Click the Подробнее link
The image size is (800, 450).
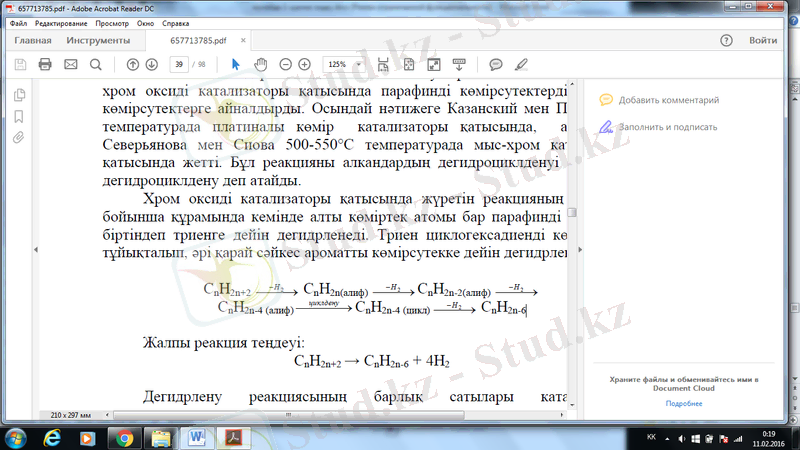pos(683,403)
